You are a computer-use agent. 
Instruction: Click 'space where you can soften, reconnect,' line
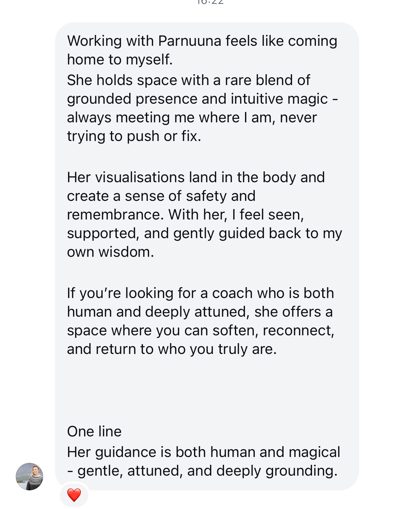coord(201,330)
